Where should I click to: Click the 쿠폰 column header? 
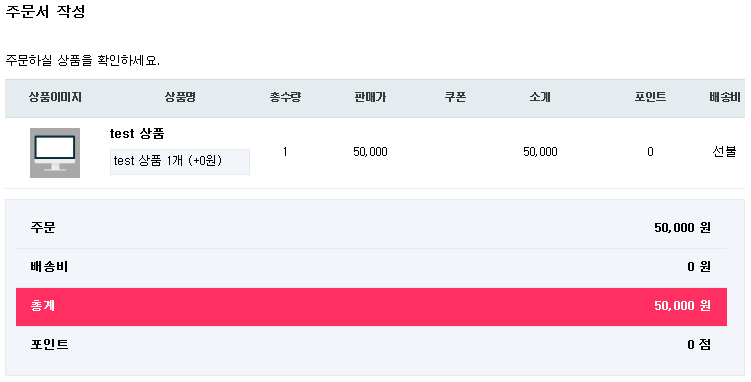click(455, 97)
